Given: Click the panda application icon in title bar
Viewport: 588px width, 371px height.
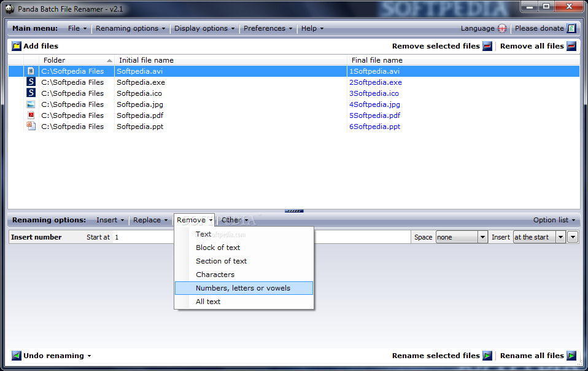Looking at the screenshot, I should coord(9,9).
